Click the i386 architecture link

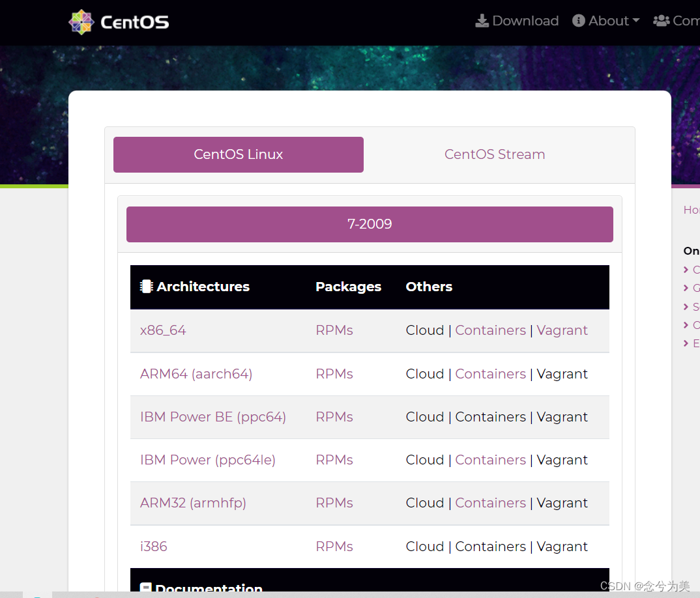[153, 547]
